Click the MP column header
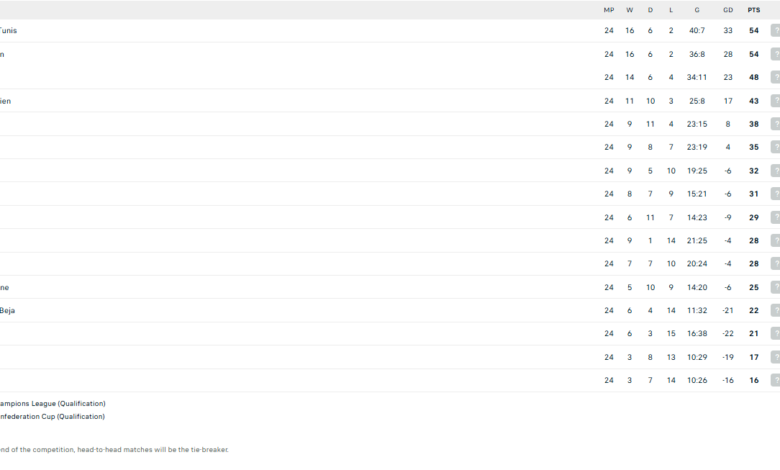Image resolution: width=780 pixels, height=470 pixels. click(x=609, y=10)
